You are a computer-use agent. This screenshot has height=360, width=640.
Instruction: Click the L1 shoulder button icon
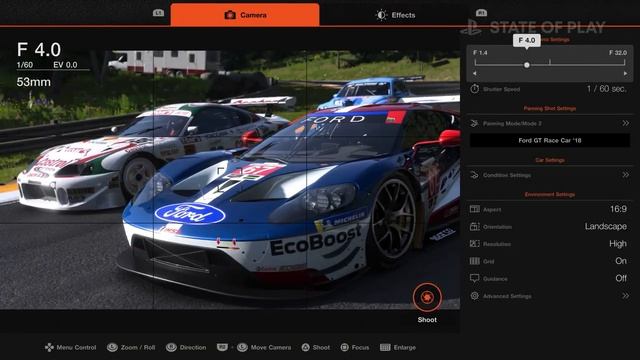[x=158, y=13]
